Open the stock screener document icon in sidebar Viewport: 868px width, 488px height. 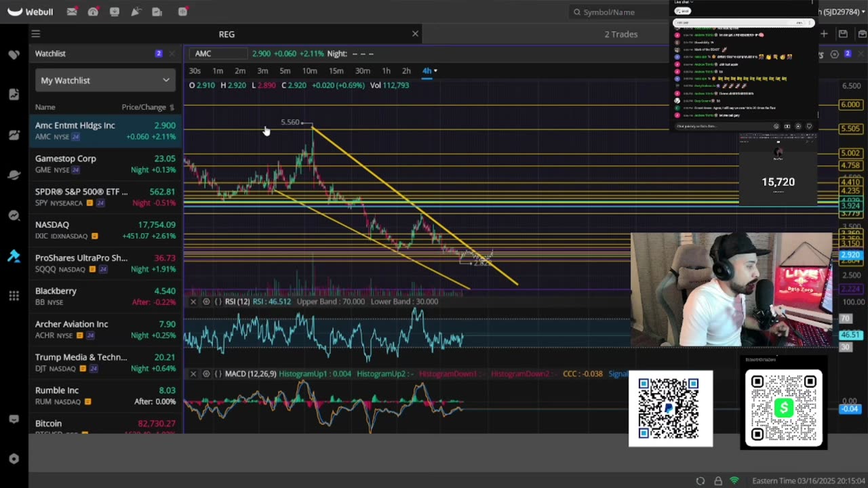[x=14, y=94]
